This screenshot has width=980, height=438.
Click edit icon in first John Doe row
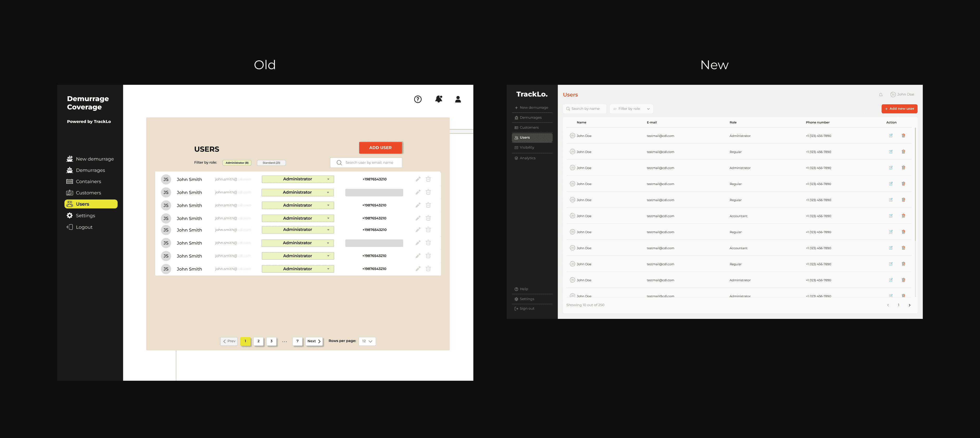point(891,136)
